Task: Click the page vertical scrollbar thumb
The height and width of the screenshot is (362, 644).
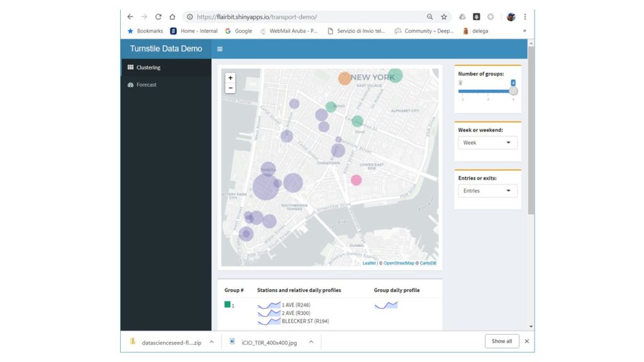Action: tap(531, 131)
